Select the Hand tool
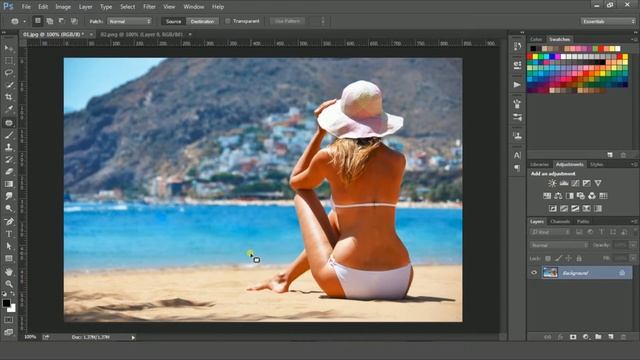 click(x=9, y=272)
